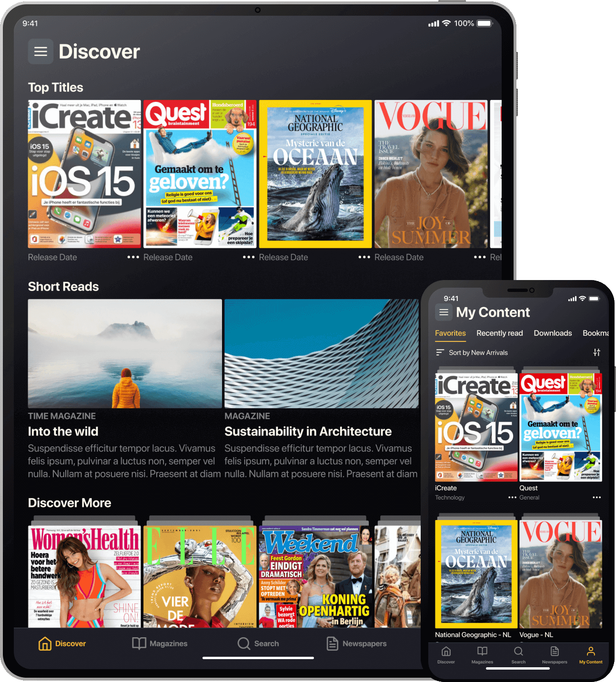
Task: Check the tablet Wi-Fi status icon
Action: (446, 23)
